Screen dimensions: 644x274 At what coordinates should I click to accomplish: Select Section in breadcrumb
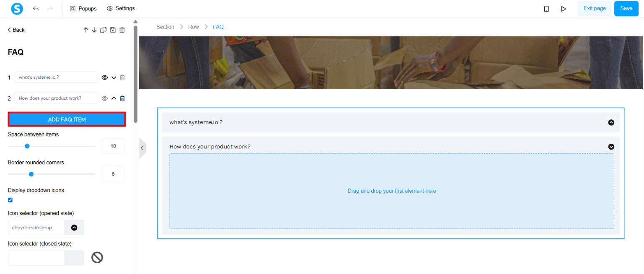click(165, 27)
